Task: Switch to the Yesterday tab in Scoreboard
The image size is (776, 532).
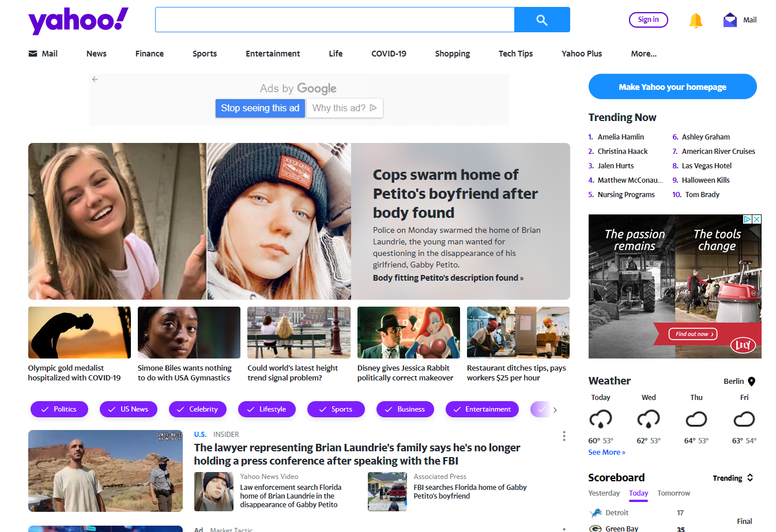Action: (x=604, y=493)
